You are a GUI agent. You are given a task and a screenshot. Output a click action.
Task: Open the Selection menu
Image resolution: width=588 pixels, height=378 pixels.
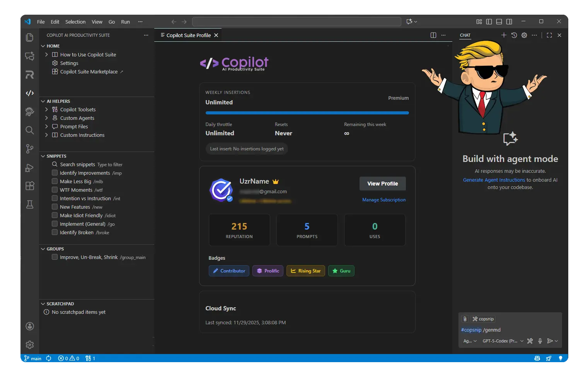coord(75,22)
